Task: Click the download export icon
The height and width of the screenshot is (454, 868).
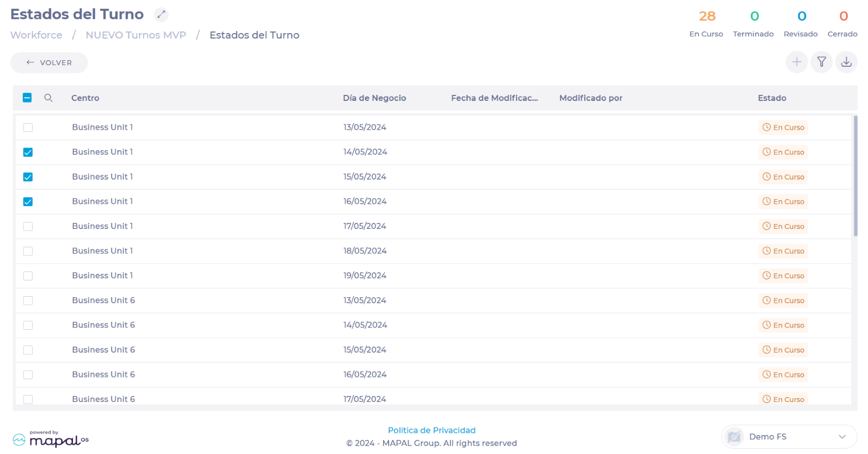Action: [846, 62]
